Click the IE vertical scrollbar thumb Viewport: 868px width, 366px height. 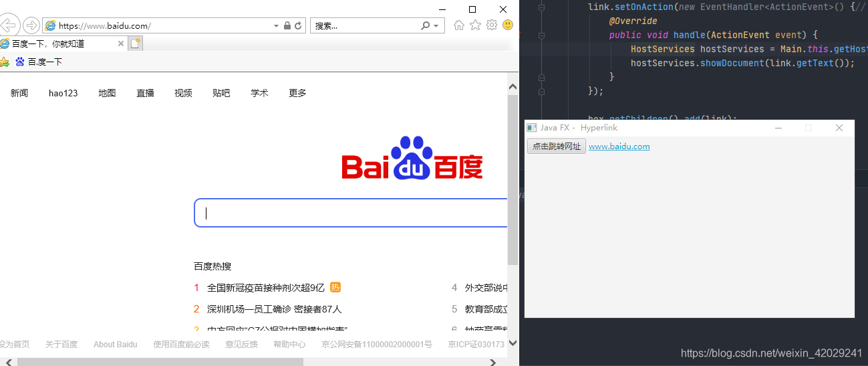tap(513, 179)
